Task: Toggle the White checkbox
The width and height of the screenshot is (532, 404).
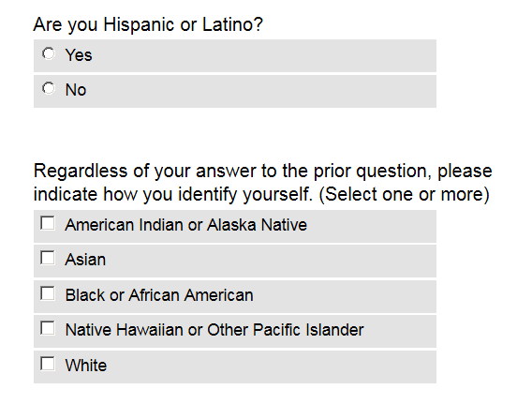Action: [48, 364]
